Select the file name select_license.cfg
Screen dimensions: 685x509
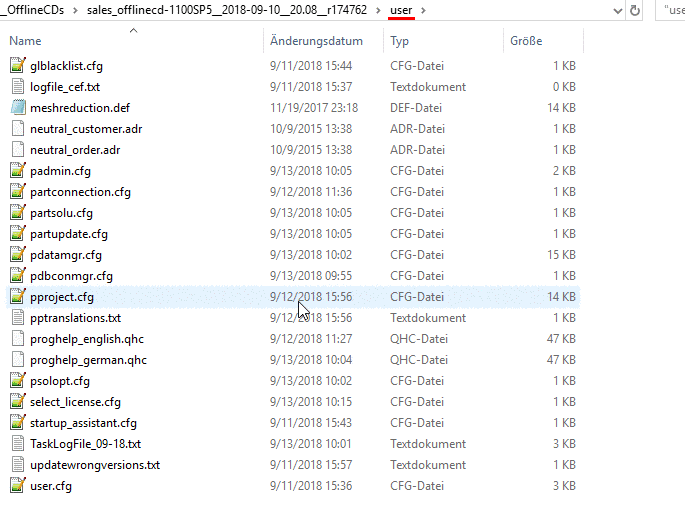pyautogui.click(x=75, y=402)
